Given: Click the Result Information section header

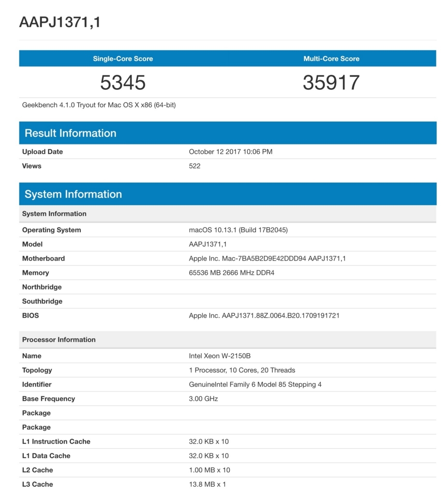Looking at the screenshot, I should click(228, 133).
